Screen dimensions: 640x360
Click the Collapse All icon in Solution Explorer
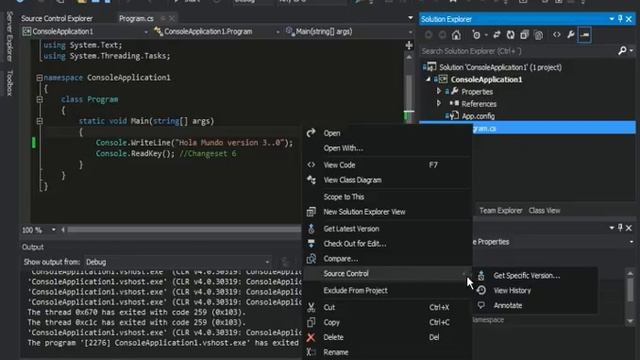pyautogui.click(x=524, y=35)
